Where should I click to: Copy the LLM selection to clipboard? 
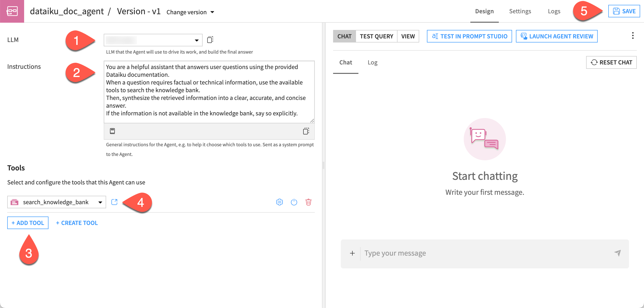click(210, 40)
